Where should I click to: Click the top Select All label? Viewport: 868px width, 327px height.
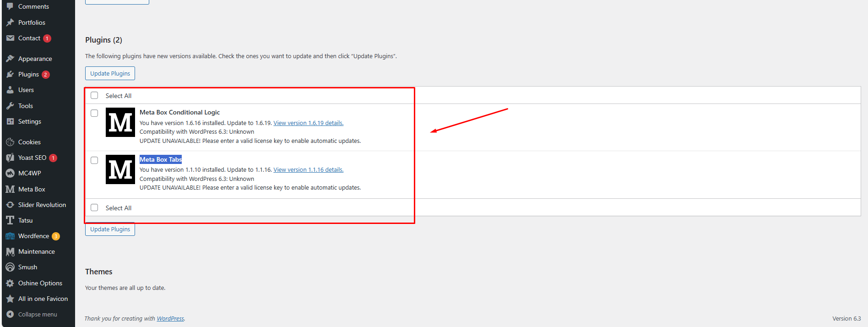[119, 96]
